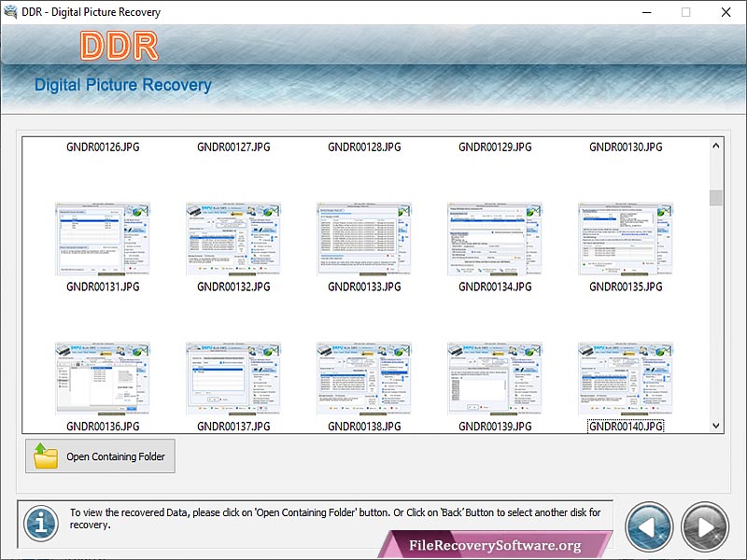
Task: Close the DDR window
Action: pos(726,12)
